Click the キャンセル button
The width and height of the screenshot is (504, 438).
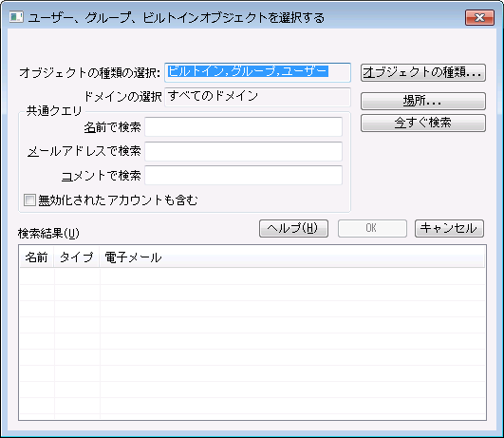tap(449, 228)
